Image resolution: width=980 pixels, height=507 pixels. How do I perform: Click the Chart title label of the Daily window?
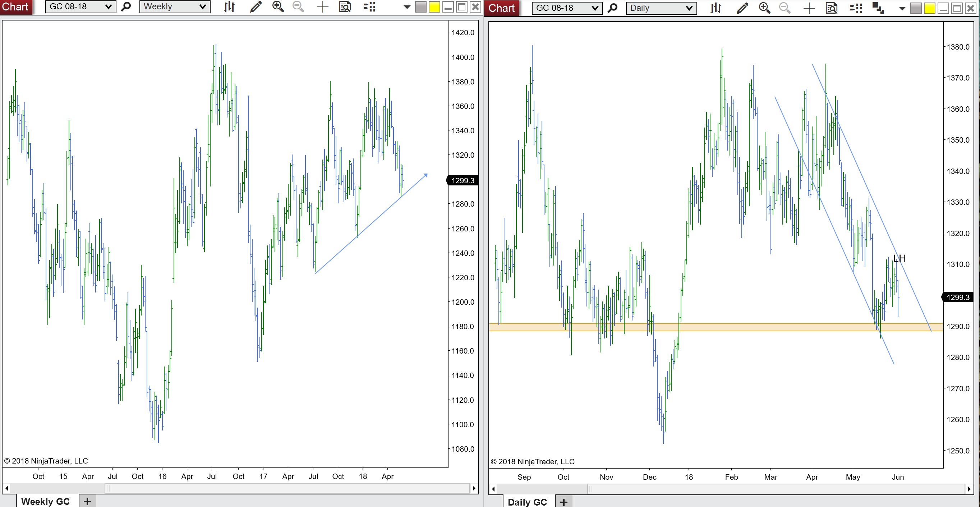[x=501, y=8]
